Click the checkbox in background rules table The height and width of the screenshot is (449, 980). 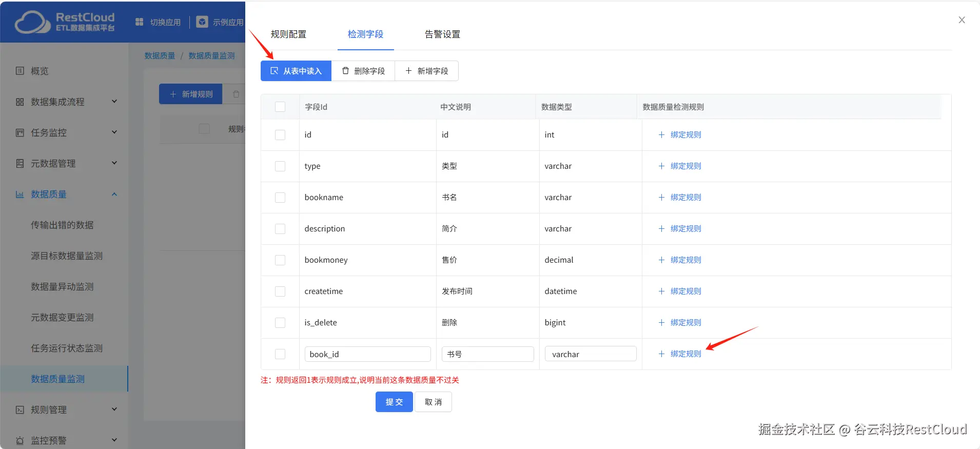click(x=204, y=128)
